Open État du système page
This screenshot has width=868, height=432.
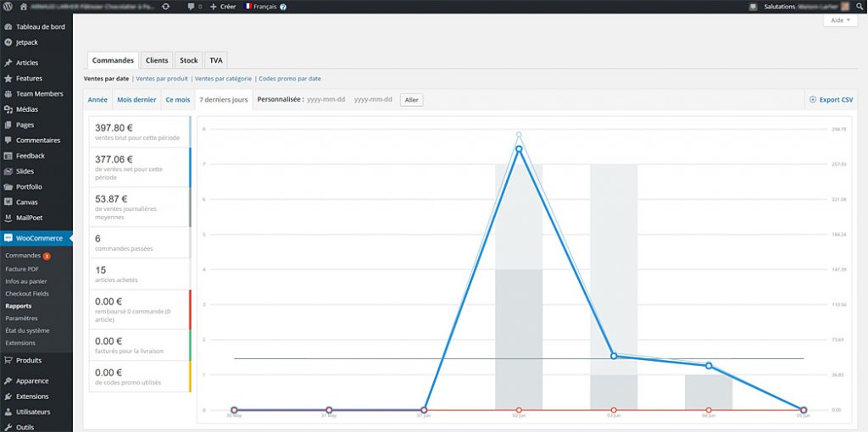[28, 330]
